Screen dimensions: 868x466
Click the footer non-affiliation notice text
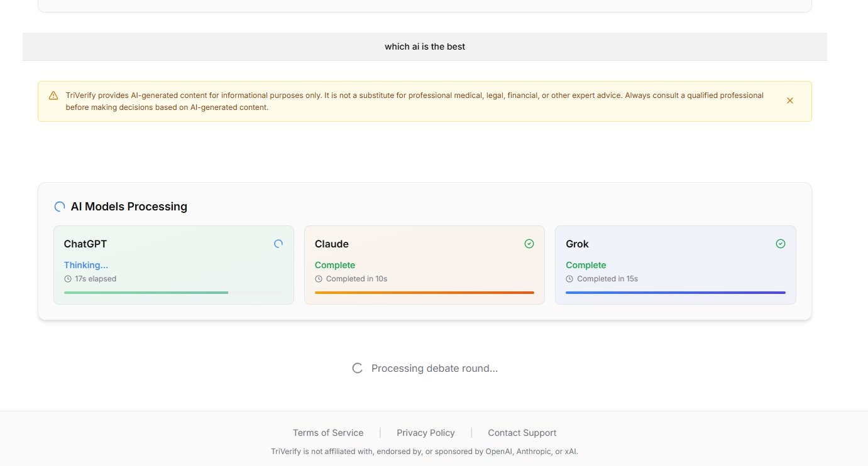424,451
